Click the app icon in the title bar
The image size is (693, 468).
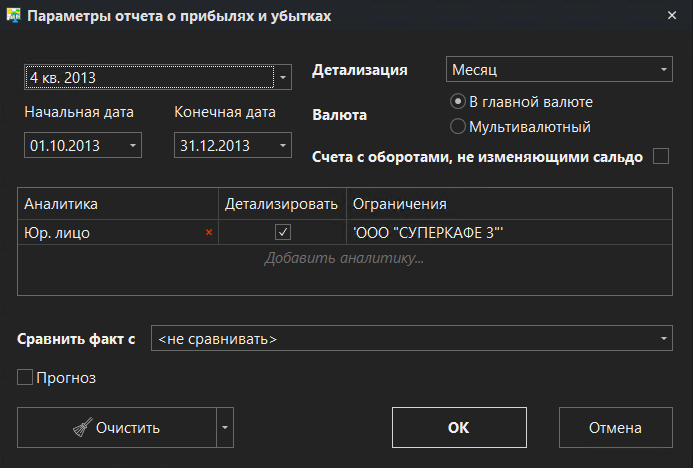tap(13, 16)
